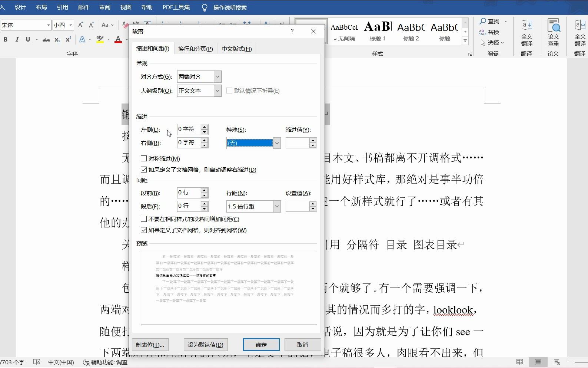The width and height of the screenshot is (588, 368).
Task: Apply superscript formatting
Action: coord(68,40)
